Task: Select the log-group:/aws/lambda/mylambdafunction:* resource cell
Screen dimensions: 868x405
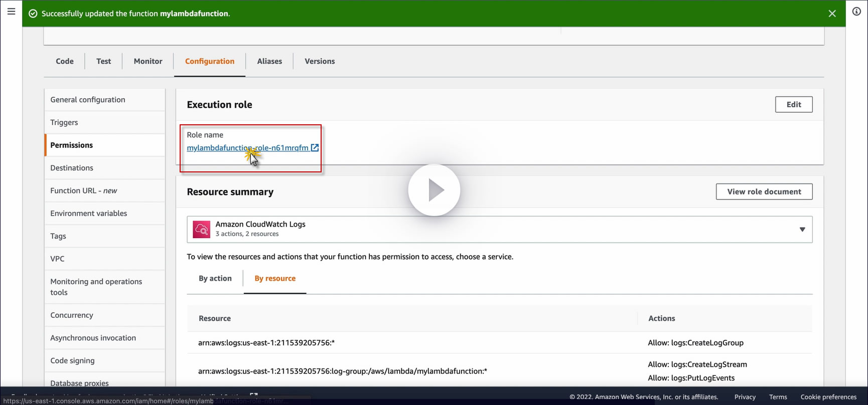Action: point(343,371)
